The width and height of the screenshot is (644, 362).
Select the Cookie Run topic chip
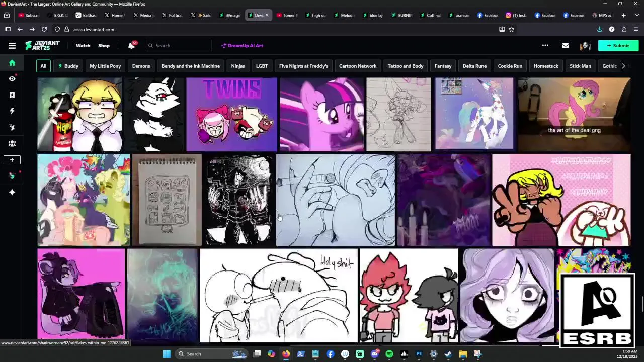tap(510, 66)
